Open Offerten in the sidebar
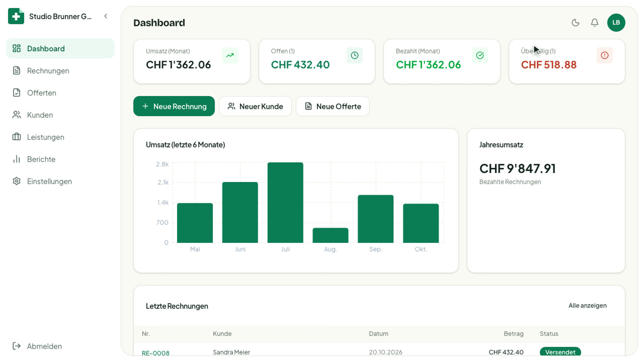Viewport: 644px width, 362px height. (x=60, y=93)
